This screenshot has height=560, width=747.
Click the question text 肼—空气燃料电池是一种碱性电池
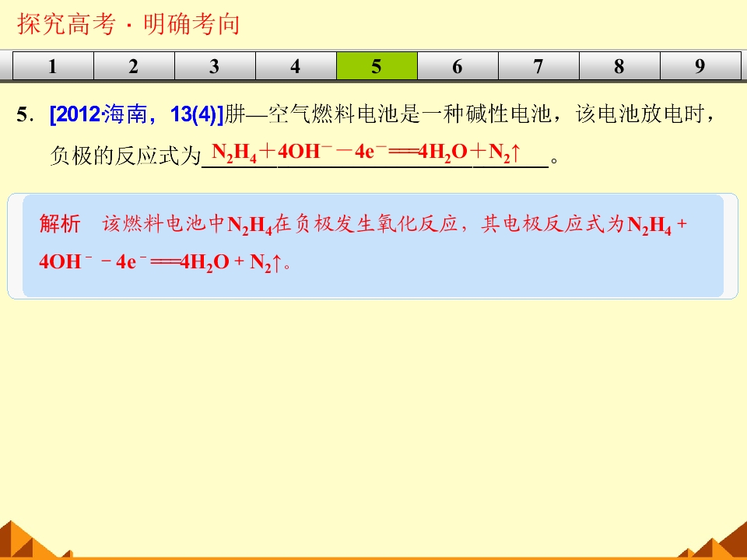coord(388,114)
